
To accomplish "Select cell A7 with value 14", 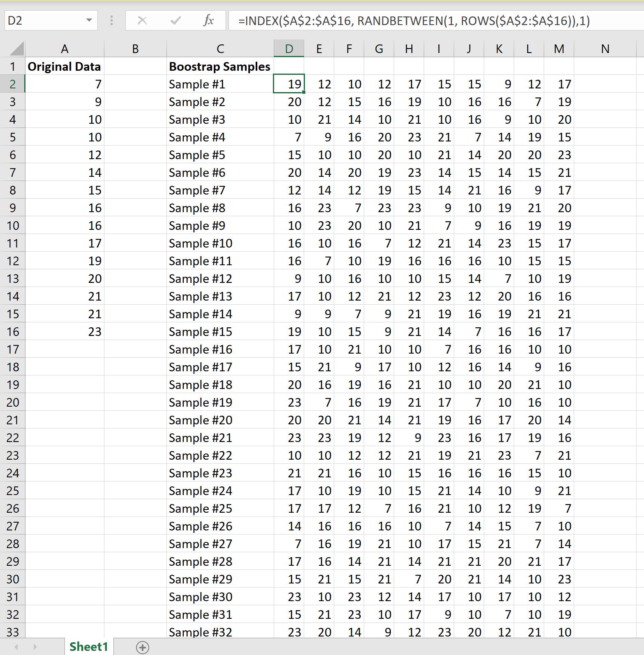I will [65, 172].
